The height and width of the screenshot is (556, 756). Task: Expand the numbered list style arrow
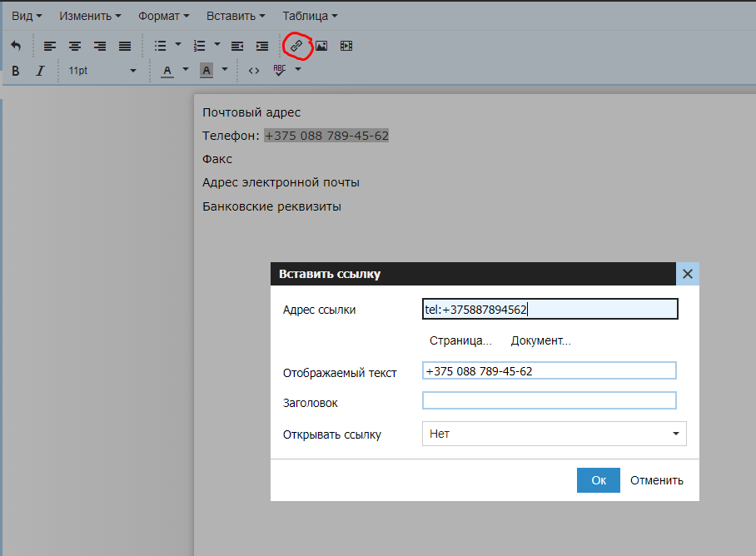(x=217, y=45)
